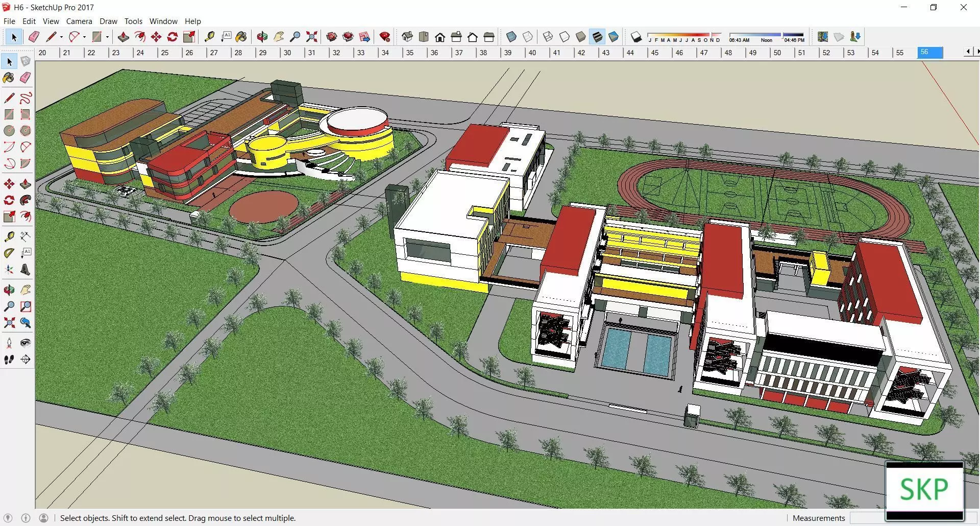The height and width of the screenshot is (526, 980).
Task: Click the Send to LayOut icon
Action: 364,37
